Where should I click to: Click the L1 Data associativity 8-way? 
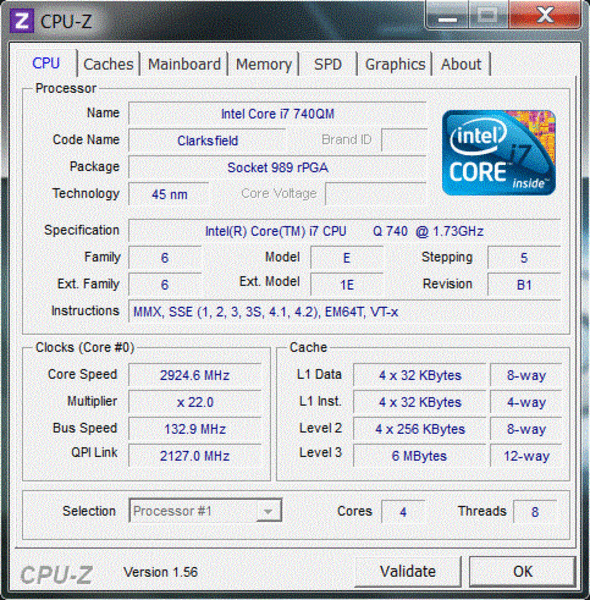click(526, 375)
